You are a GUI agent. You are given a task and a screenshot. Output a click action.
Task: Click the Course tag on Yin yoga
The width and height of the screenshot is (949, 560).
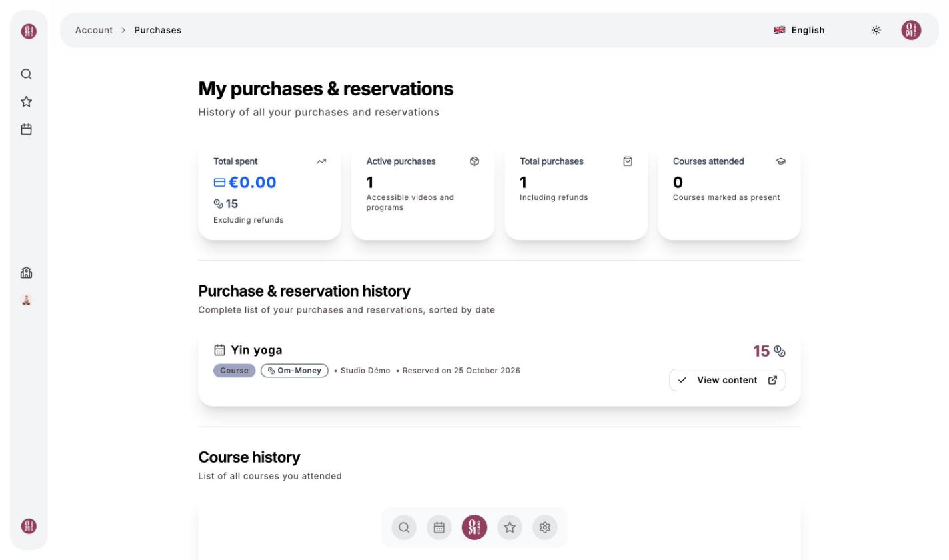(x=234, y=371)
